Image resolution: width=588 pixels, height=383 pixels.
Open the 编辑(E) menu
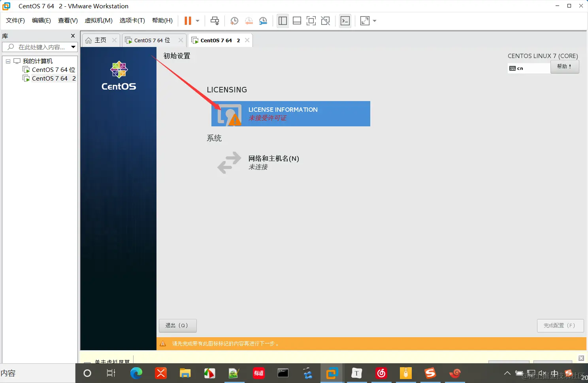click(x=41, y=21)
